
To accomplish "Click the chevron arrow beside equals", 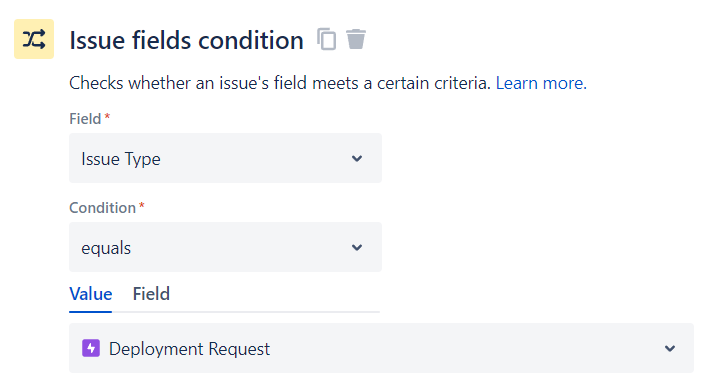I will (x=357, y=247).
